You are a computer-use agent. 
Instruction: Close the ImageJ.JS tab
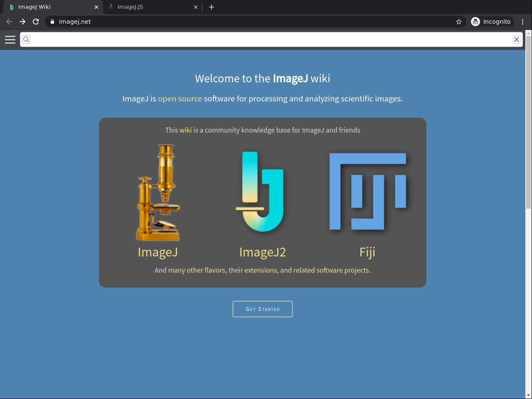196,7
